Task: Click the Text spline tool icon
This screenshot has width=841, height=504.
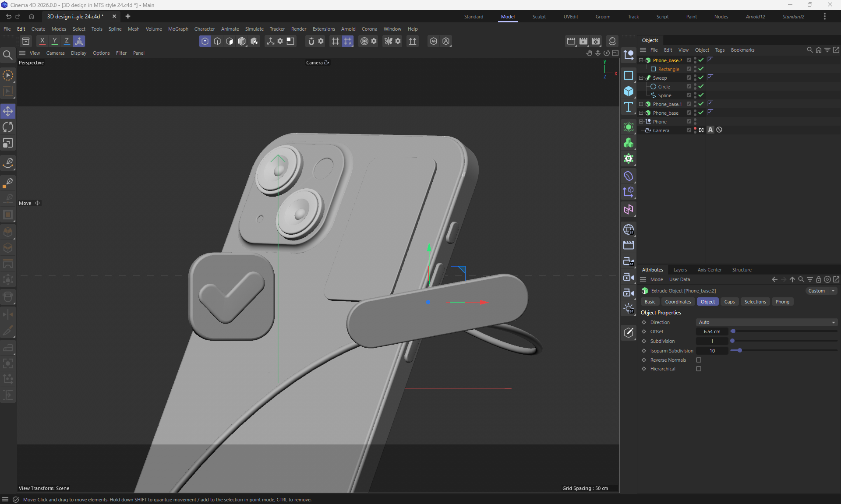Action: coord(629,107)
